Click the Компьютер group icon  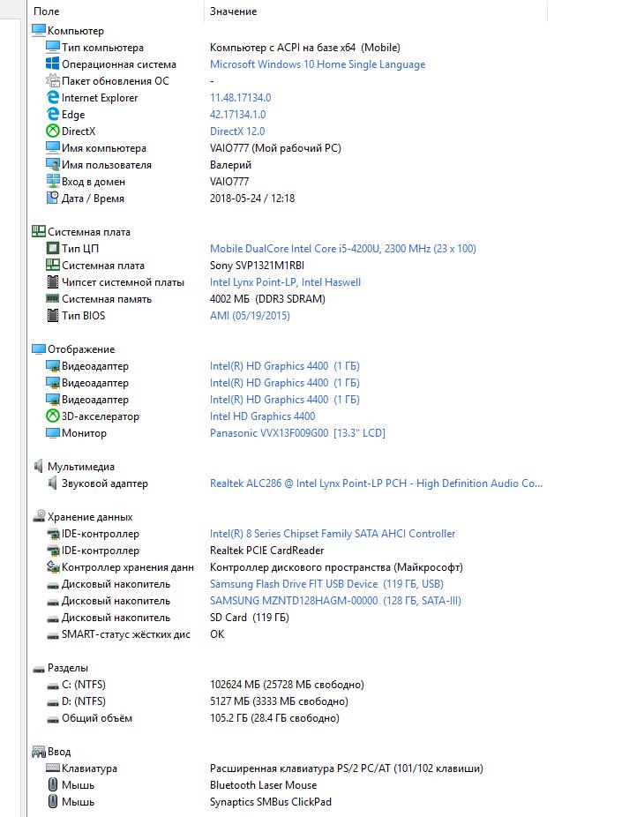pos(39,30)
